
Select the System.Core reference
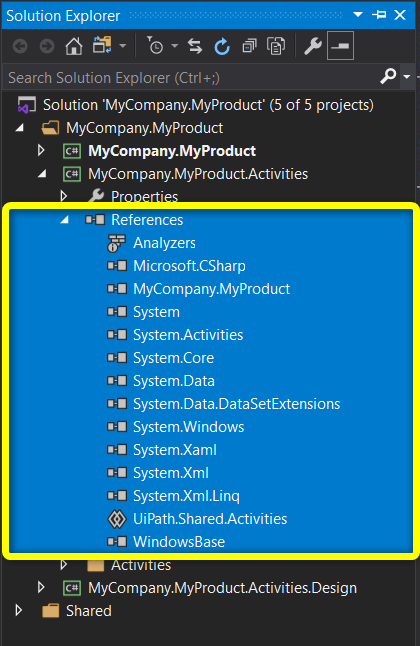(174, 358)
